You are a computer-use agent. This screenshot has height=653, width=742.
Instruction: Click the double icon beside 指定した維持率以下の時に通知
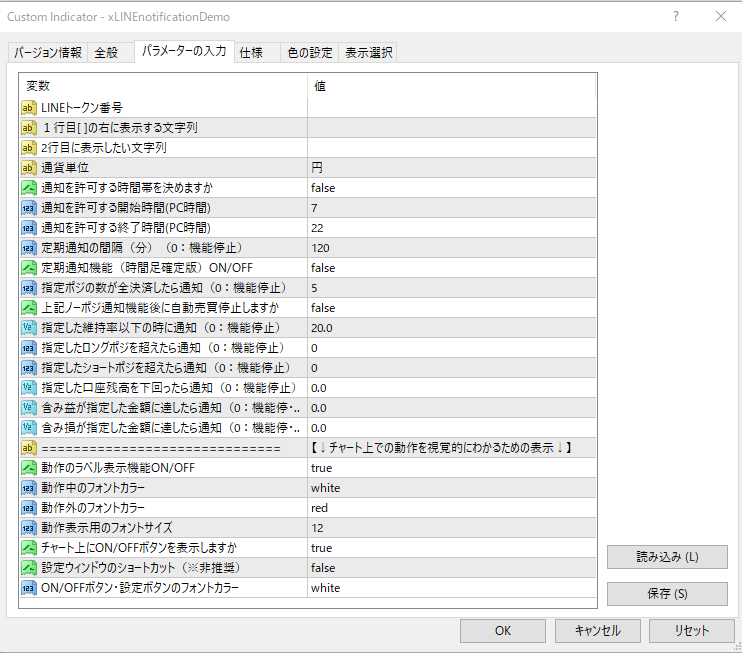tap(28, 328)
